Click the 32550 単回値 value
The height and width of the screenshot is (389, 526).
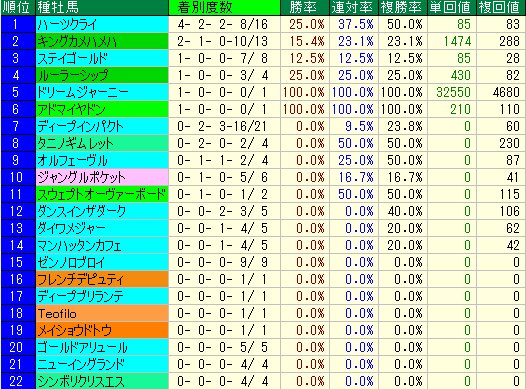pyautogui.click(x=454, y=93)
